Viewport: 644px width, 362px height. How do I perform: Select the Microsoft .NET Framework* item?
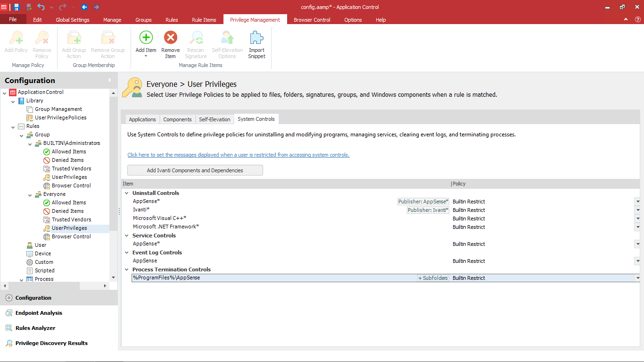pos(166,227)
